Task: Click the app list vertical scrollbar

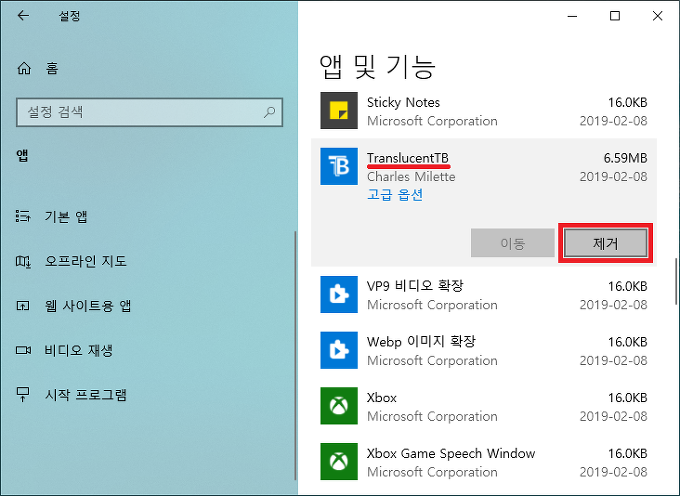Action: coord(676,282)
